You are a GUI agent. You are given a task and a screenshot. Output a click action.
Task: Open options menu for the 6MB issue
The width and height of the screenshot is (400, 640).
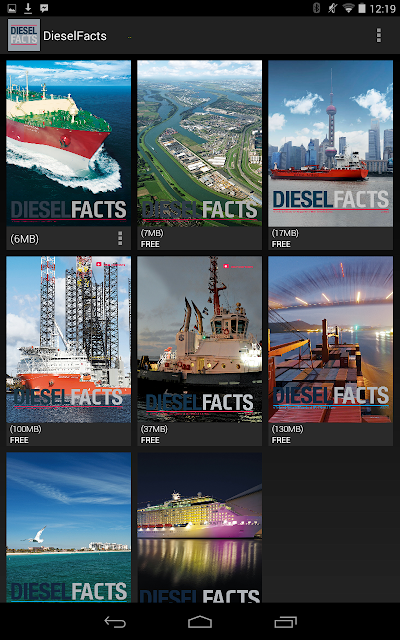120,238
